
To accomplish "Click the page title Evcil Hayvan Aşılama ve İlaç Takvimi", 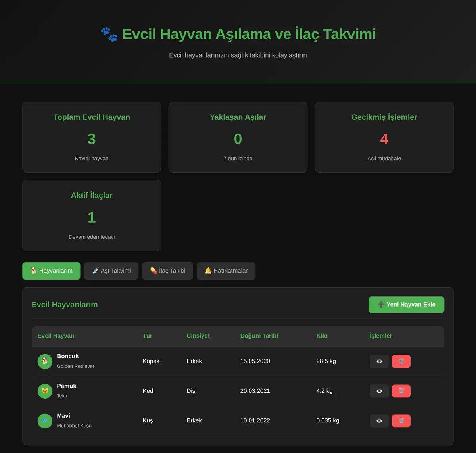I will (249, 34).
